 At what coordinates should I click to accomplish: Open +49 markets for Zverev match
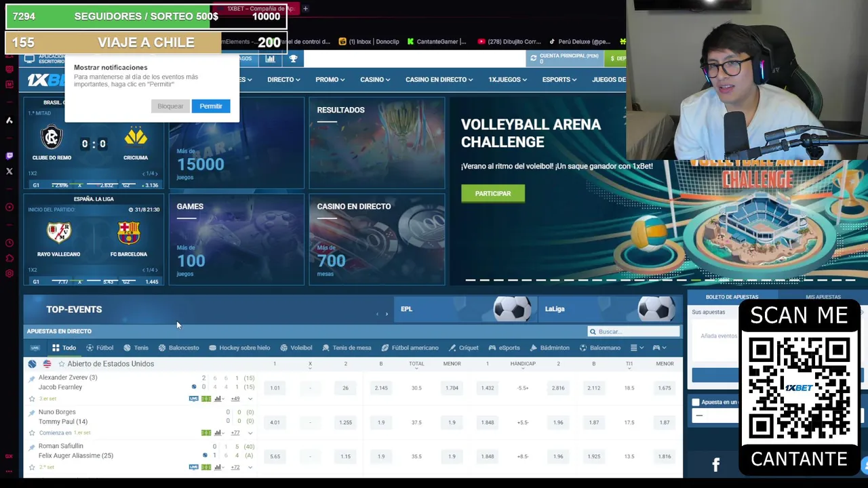click(235, 399)
